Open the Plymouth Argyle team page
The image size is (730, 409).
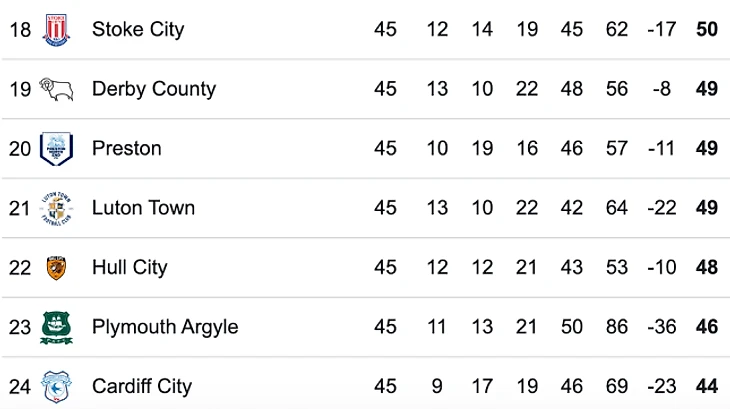tap(165, 327)
